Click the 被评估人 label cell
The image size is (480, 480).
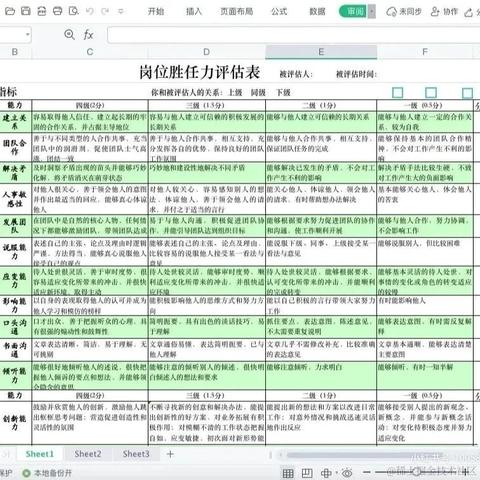[296, 74]
